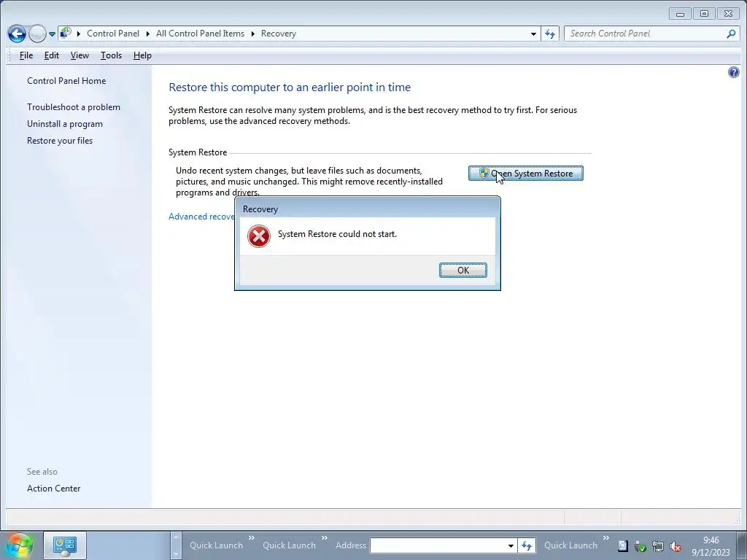Open the File menu

coord(26,55)
